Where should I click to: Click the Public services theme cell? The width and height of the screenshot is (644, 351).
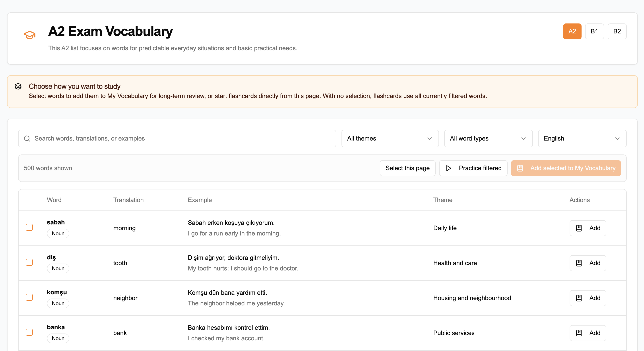(x=454, y=333)
